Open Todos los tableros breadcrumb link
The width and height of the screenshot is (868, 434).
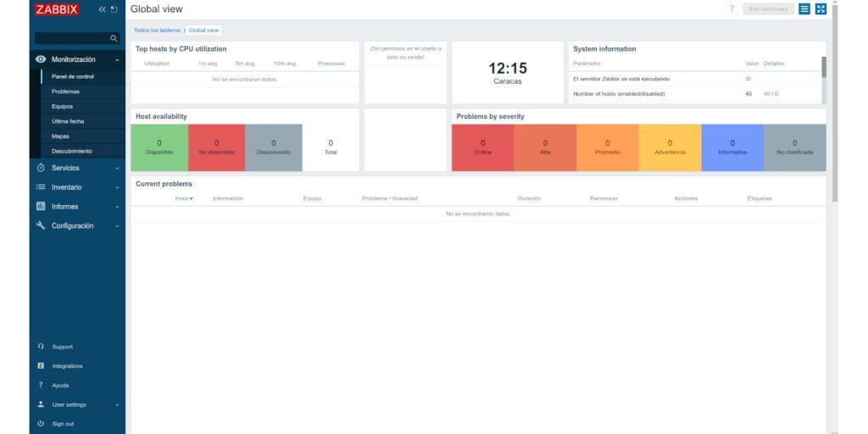[x=157, y=31]
